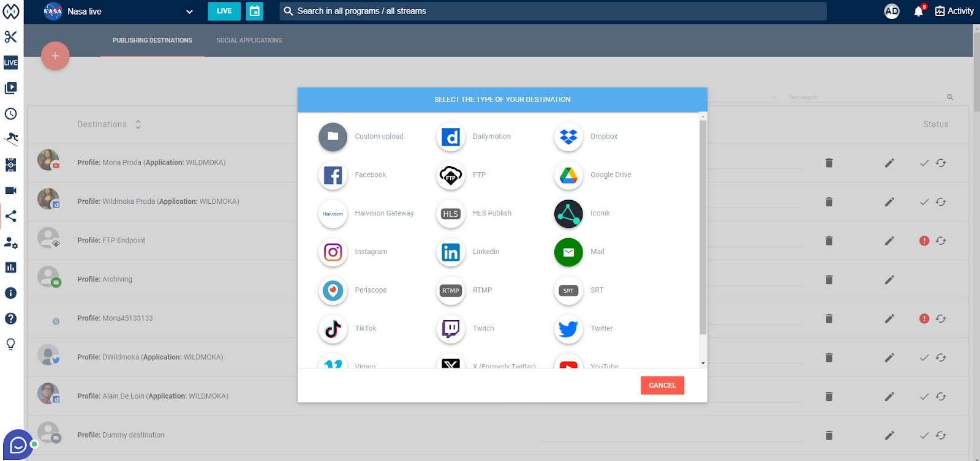Pick the Iconik destination icon
Screen dimensions: 980x461
click(568, 214)
